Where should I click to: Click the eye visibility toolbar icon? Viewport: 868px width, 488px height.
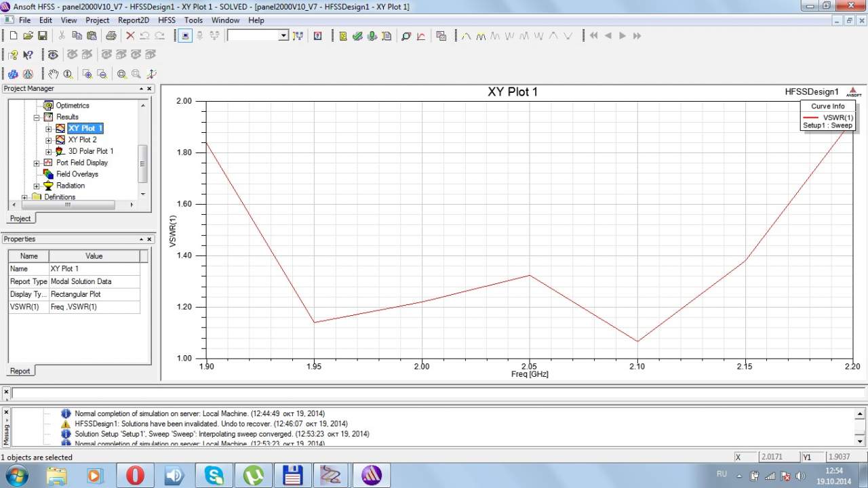tap(53, 55)
